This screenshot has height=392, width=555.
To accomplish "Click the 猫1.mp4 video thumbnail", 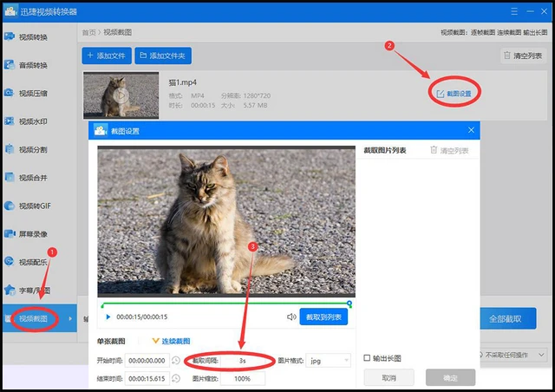I will (121, 95).
